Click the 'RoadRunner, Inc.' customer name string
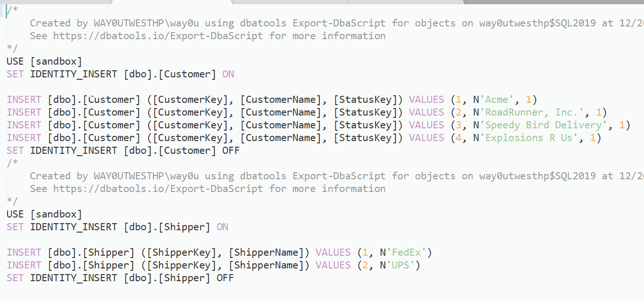The image size is (644, 301). pos(537,112)
